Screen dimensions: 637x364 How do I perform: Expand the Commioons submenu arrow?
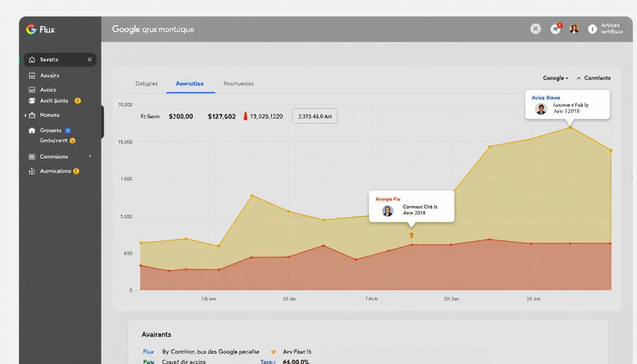pos(90,156)
